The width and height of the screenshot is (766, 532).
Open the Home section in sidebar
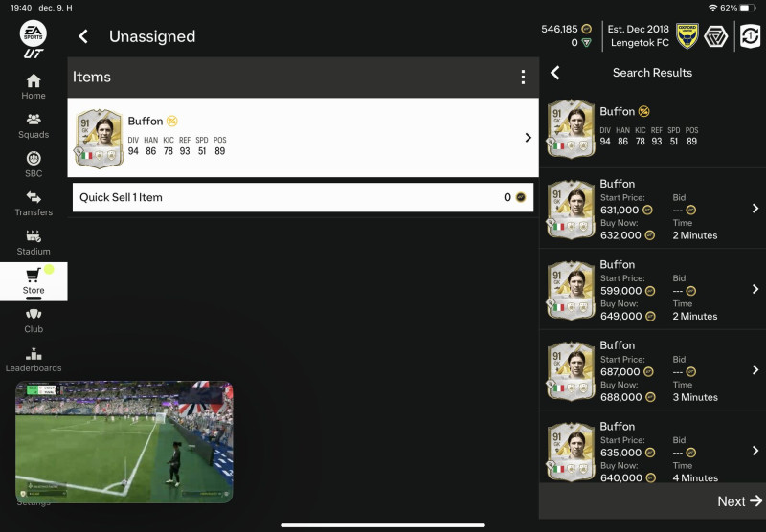[34, 86]
